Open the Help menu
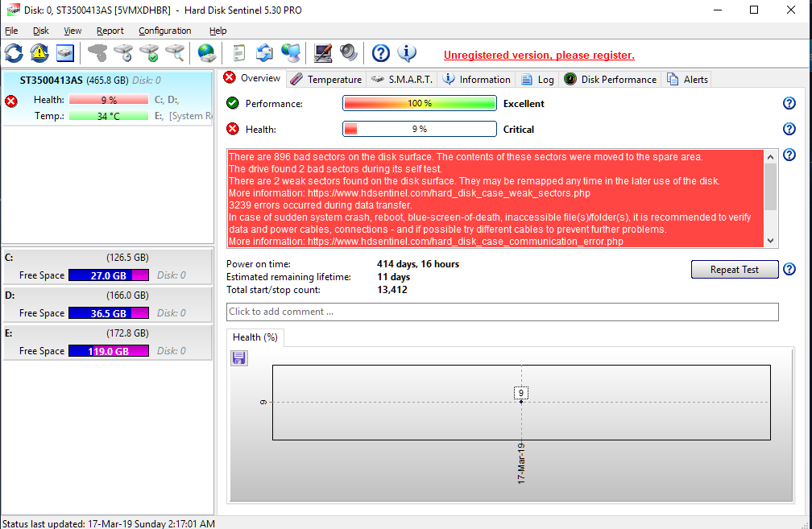 (218, 31)
